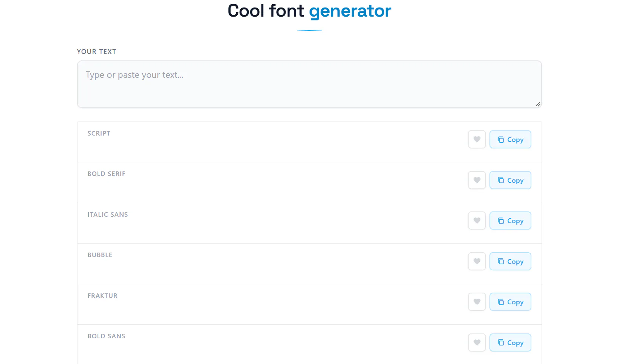Viewport: 644px width, 364px height.
Task: Copy the Italic Sans font output
Action: 510,221
